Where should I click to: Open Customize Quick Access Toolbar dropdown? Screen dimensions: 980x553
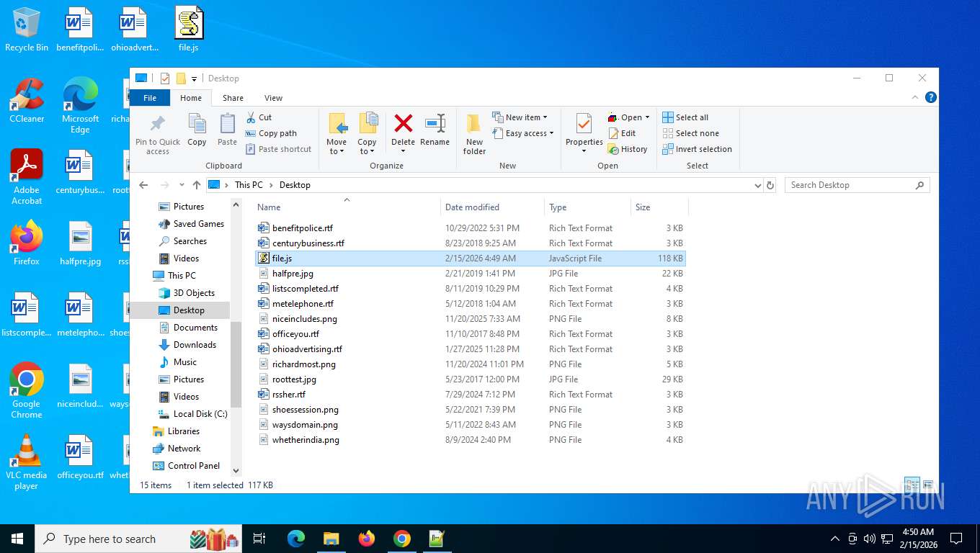(194, 79)
